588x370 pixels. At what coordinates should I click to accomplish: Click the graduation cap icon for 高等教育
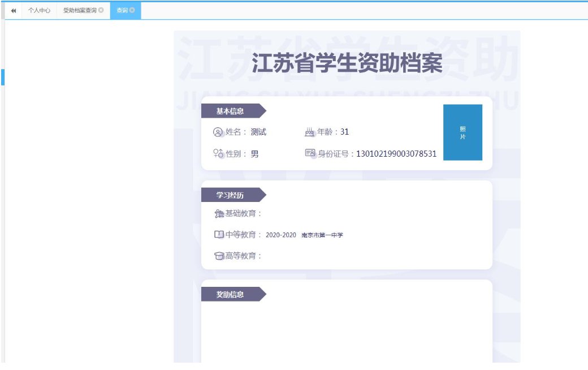pos(219,256)
